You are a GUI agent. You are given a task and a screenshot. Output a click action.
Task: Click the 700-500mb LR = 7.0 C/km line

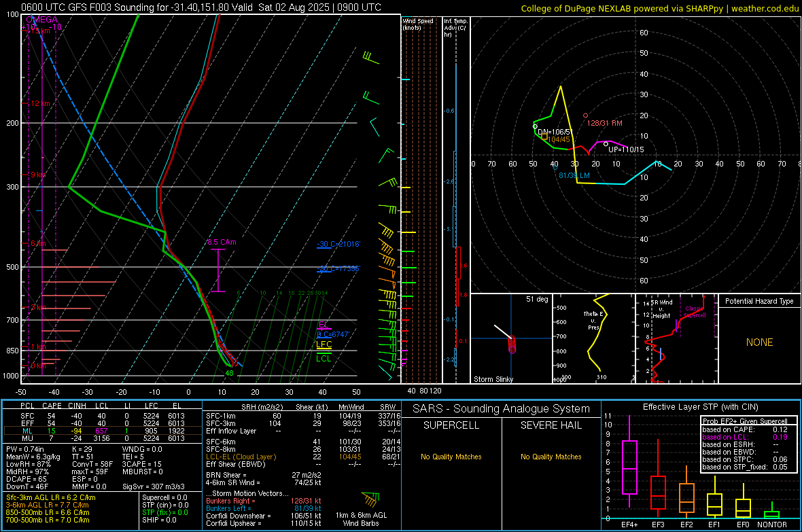pyautogui.click(x=48, y=520)
